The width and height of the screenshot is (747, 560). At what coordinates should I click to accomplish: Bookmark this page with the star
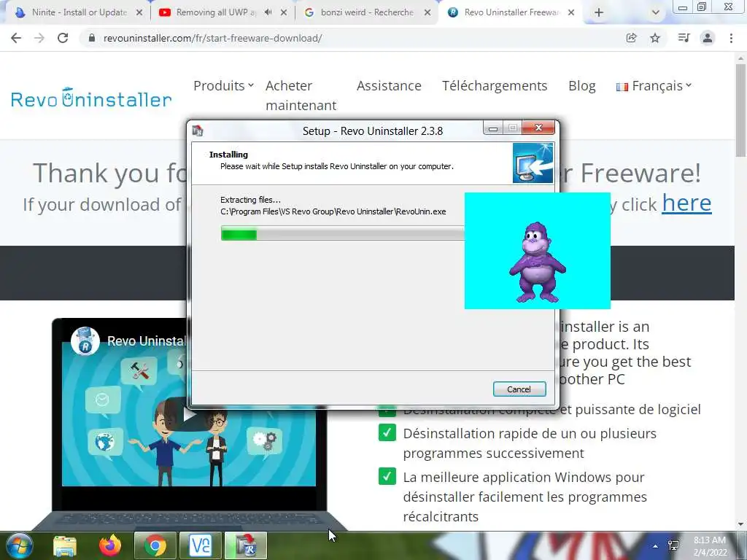coord(655,38)
